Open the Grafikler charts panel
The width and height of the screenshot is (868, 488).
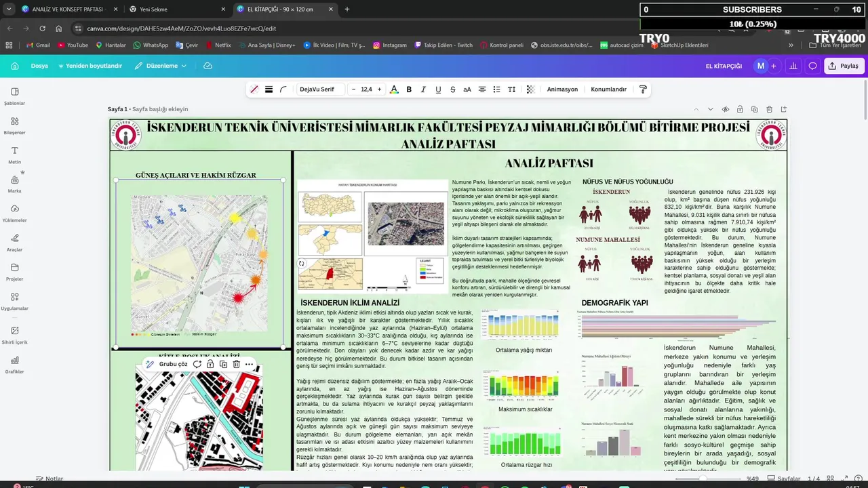(x=15, y=364)
